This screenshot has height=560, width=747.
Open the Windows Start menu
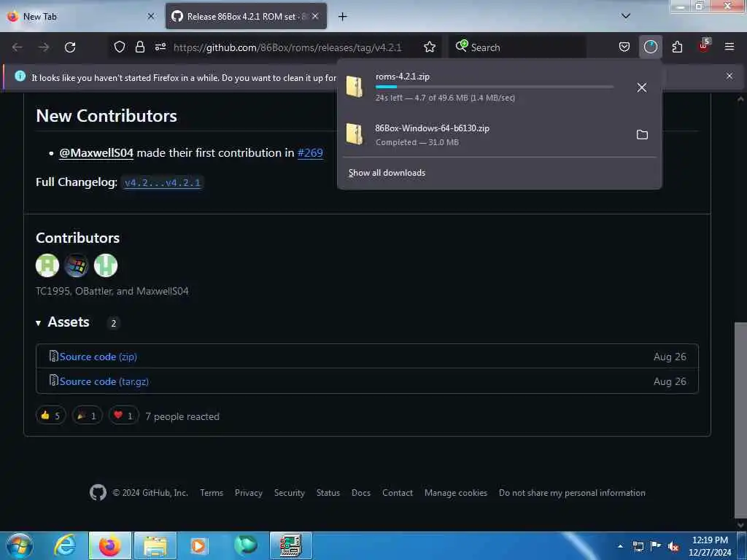[20, 545]
